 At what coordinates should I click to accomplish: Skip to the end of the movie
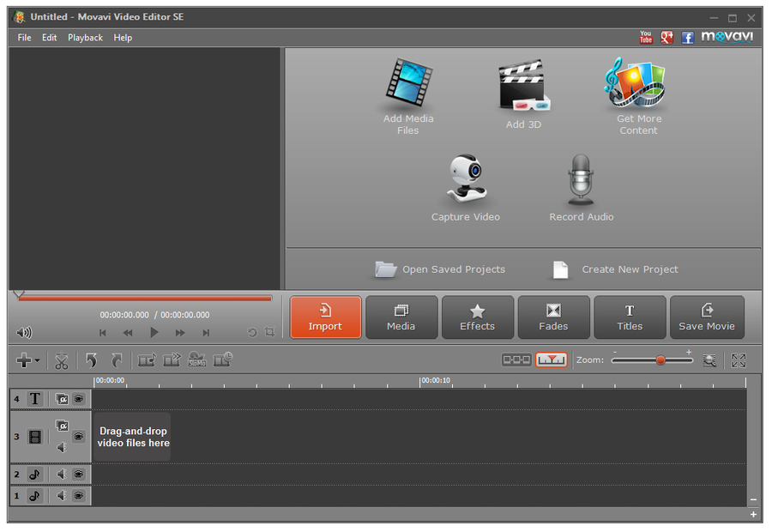pyautogui.click(x=206, y=333)
